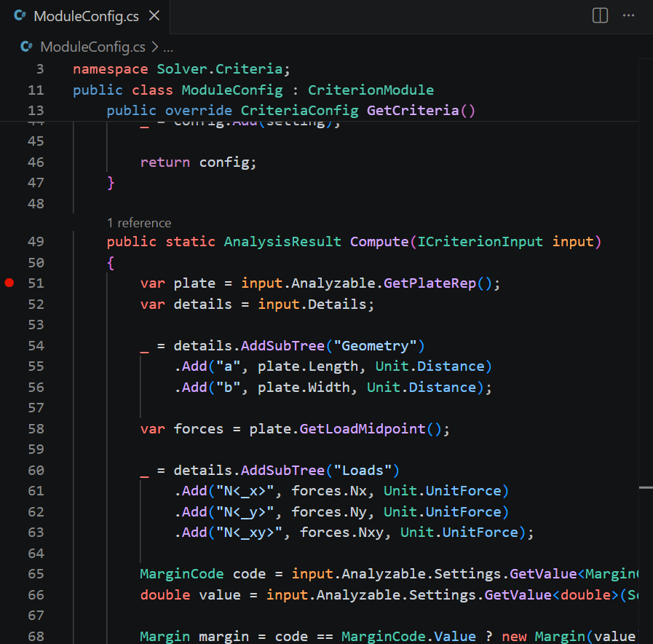Select line number 46 in the gutter

tap(36, 162)
